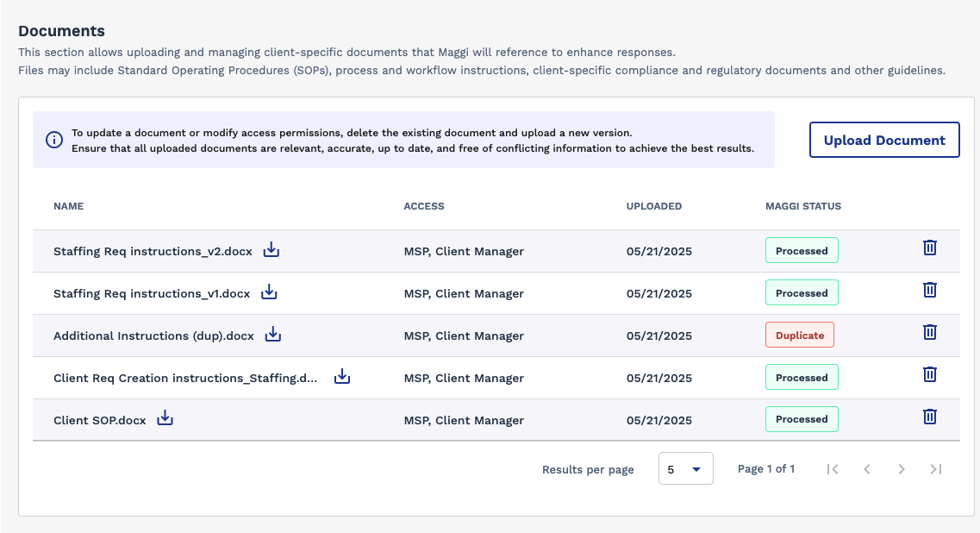This screenshot has width=980, height=533.
Task: Download Staffing Req instructions_v1.docx file
Action: [x=269, y=292]
